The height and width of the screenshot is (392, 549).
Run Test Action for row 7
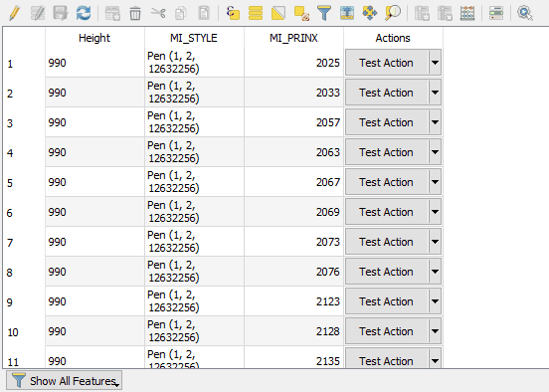click(387, 242)
